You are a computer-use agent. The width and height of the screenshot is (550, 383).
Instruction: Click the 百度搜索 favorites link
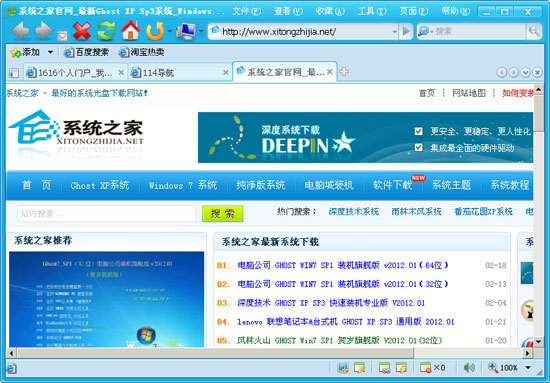click(86, 53)
